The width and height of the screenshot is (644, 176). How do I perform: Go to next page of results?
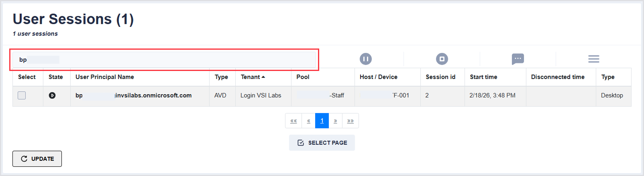pos(335,121)
